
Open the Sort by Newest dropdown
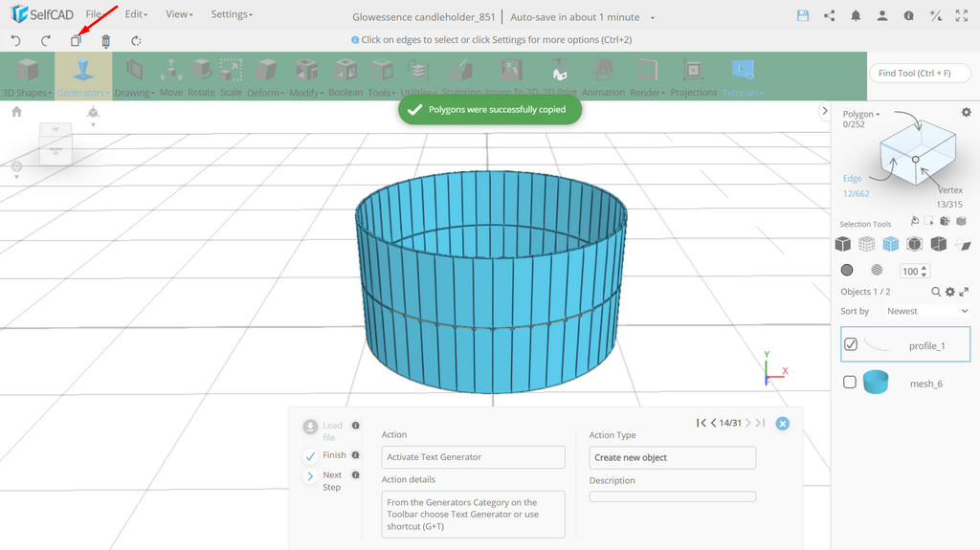926,311
